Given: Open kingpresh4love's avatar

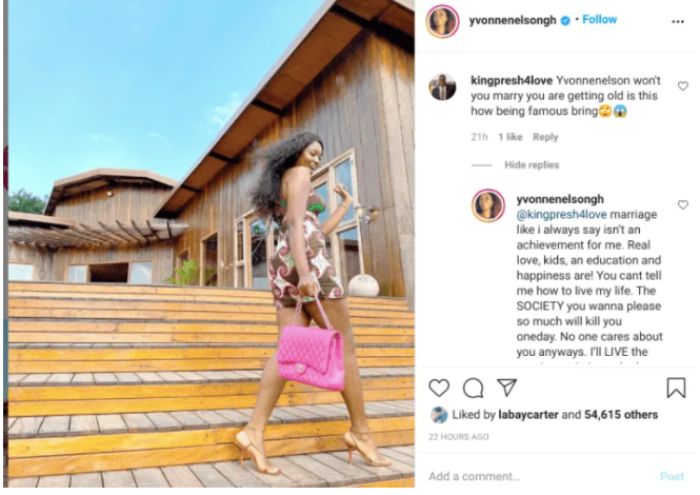Looking at the screenshot, I should (x=442, y=87).
